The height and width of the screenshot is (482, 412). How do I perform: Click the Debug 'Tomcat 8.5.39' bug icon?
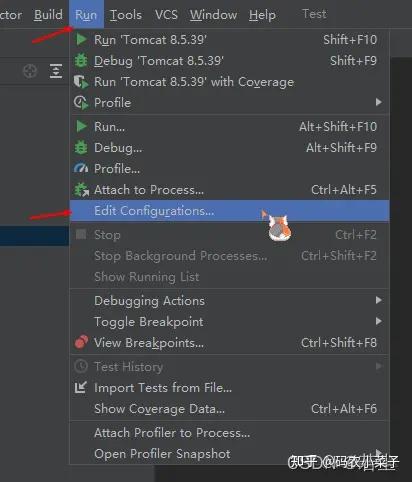click(x=81, y=61)
